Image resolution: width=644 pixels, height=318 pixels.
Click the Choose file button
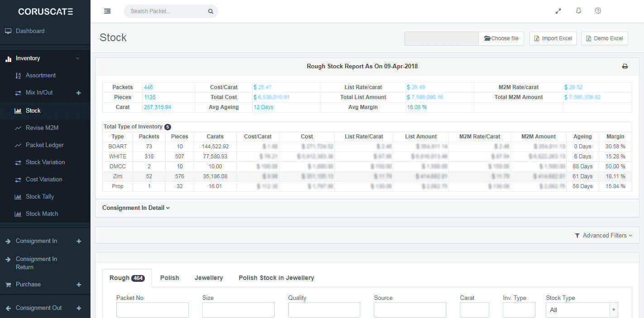pyautogui.click(x=501, y=38)
